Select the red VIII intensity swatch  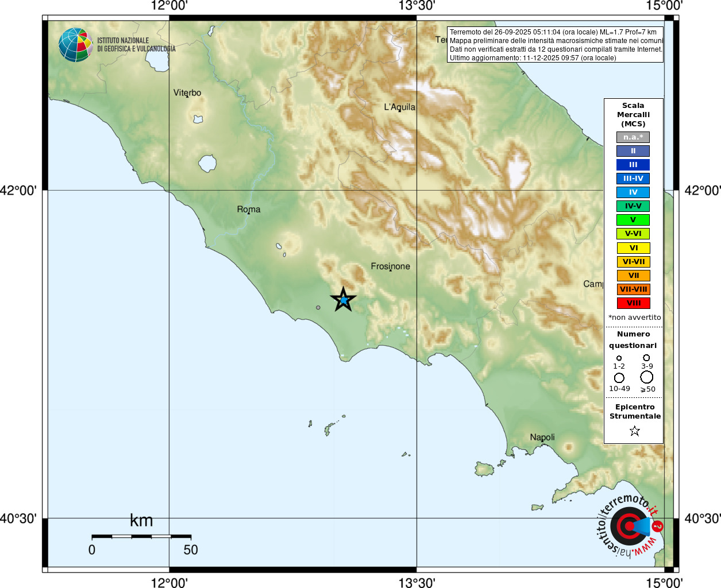point(633,303)
